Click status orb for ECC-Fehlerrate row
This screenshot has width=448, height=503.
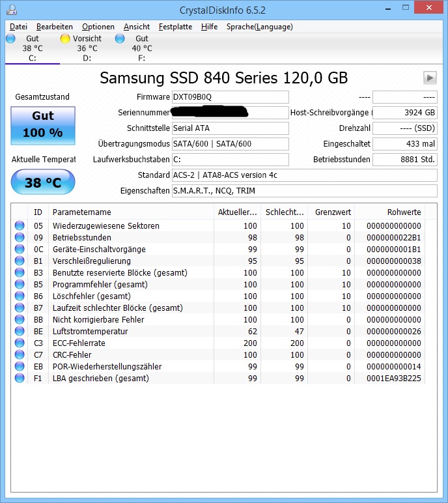[20, 343]
